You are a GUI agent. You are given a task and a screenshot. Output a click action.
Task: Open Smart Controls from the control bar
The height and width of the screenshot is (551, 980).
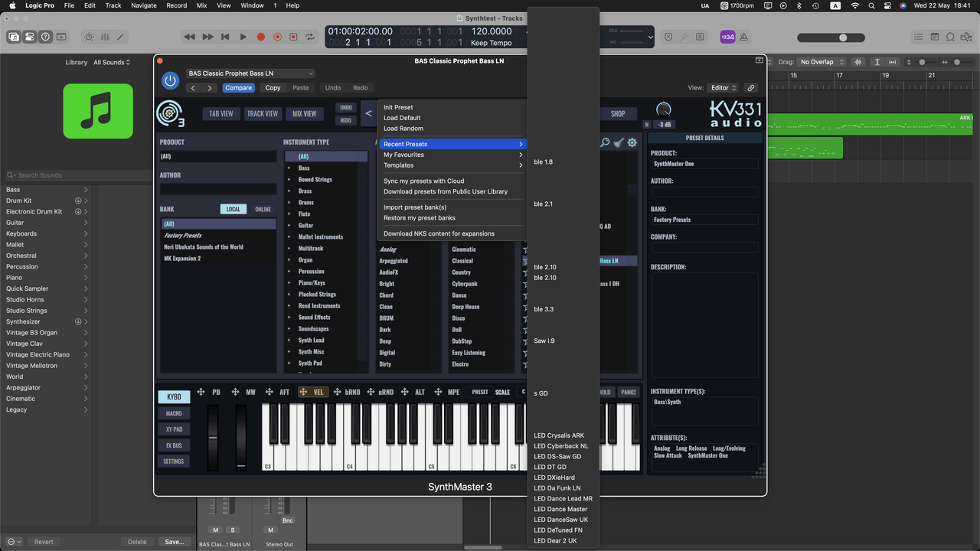(x=89, y=37)
